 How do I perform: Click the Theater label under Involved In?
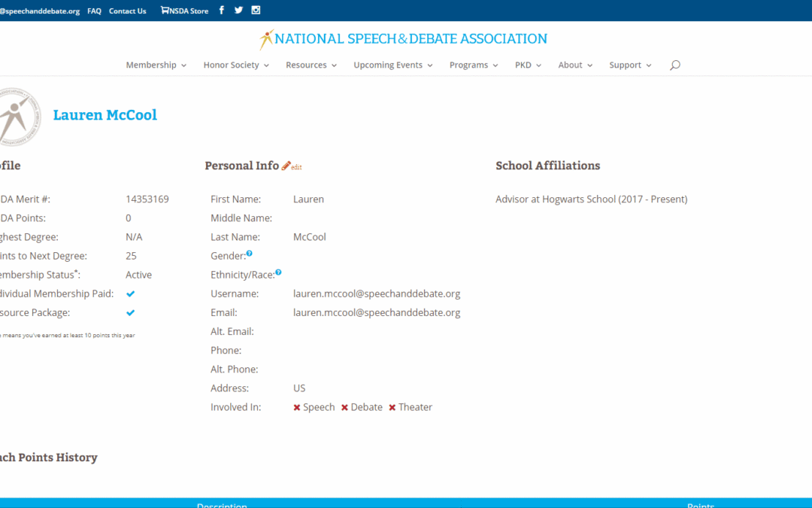tap(415, 407)
